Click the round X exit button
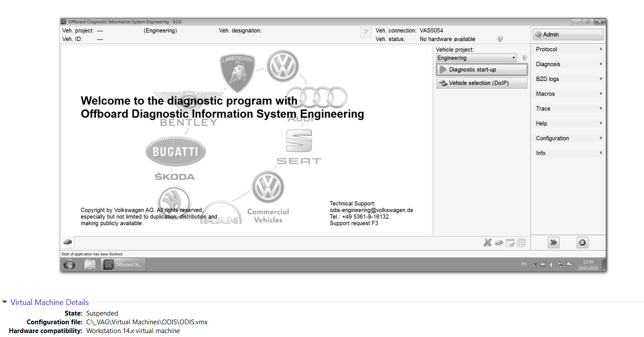Image resolution: width=644 pixels, height=337 pixels. 582,242
